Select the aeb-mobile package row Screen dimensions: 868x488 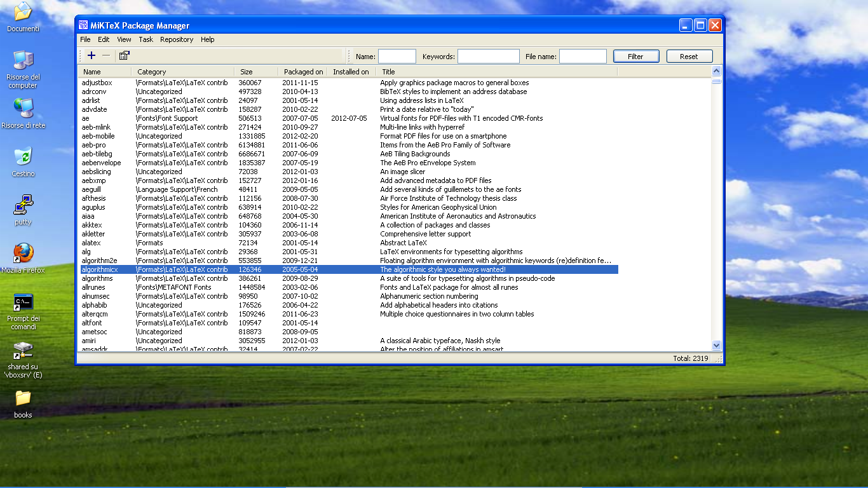coord(348,136)
